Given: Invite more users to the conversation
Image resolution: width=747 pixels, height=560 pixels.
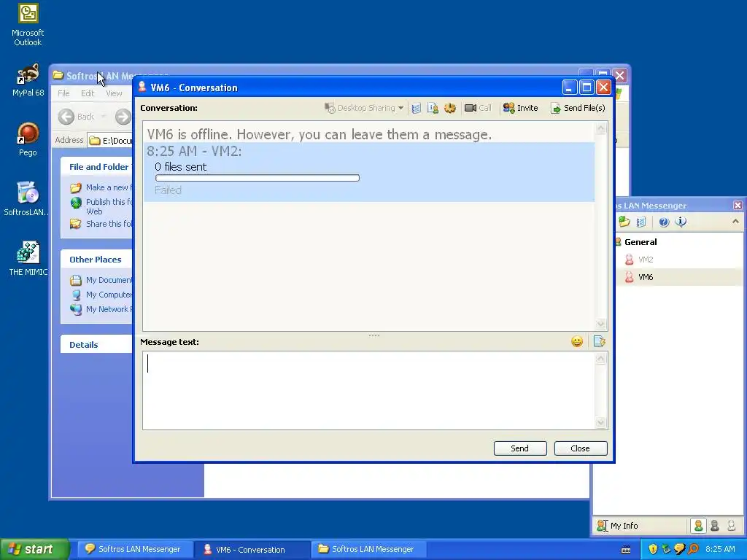Looking at the screenshot, I should point(520,108).
